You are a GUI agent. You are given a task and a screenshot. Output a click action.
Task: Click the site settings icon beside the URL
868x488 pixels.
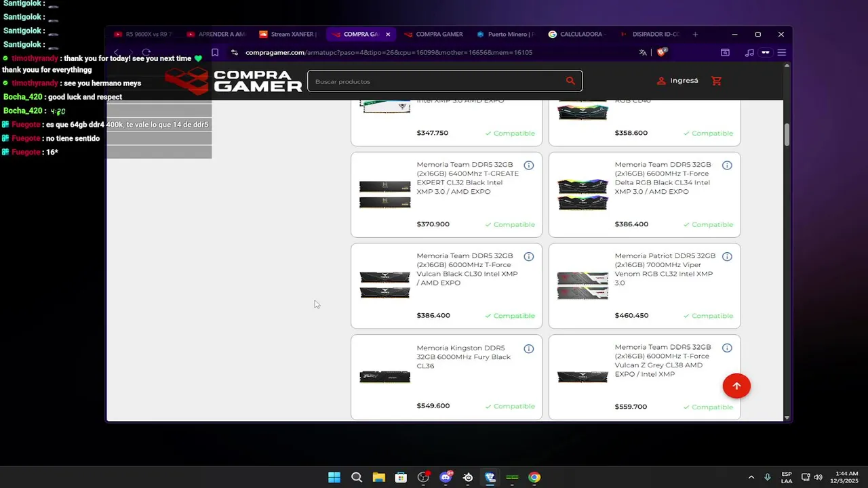click(235, 52)
